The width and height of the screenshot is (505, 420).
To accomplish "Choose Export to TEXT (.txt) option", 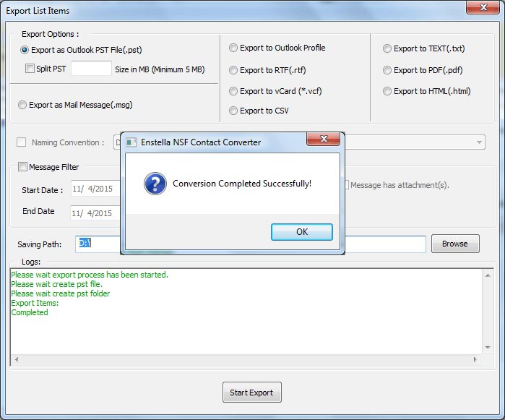I will (387, 48).
